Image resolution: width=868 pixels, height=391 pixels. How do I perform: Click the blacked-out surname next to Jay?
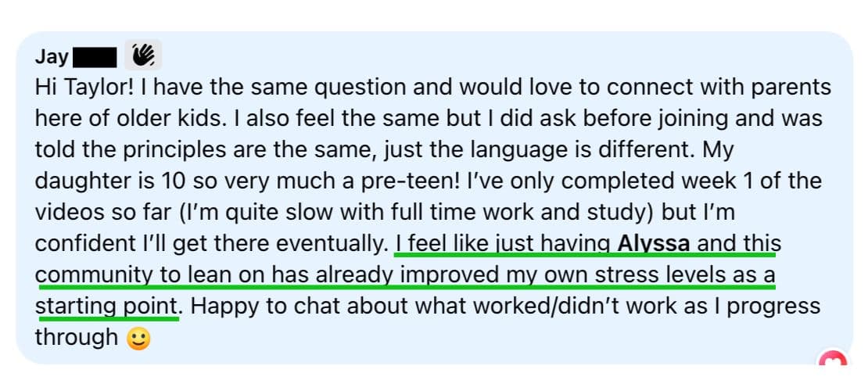[x=95, y=58]
